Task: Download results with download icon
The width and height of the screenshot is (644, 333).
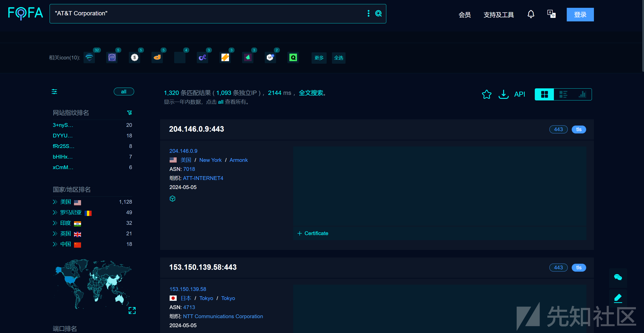Action: tap(503, 94)
